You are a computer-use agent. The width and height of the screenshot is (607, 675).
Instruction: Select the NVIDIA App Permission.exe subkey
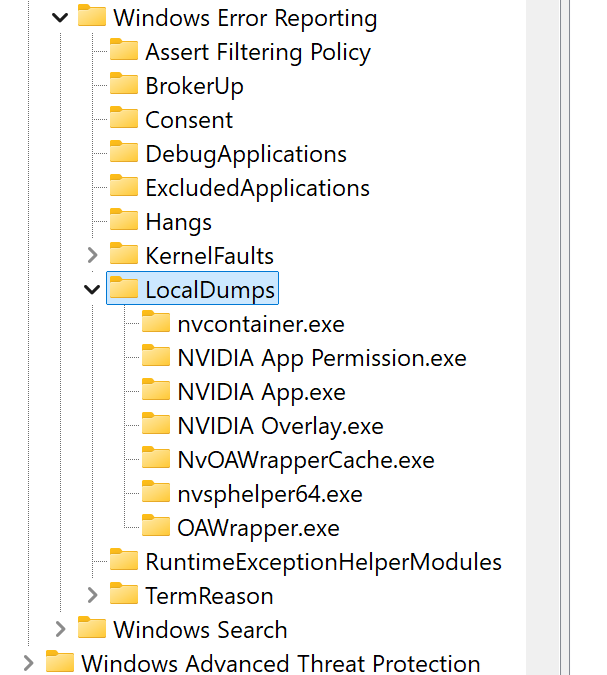coord(322,359)
